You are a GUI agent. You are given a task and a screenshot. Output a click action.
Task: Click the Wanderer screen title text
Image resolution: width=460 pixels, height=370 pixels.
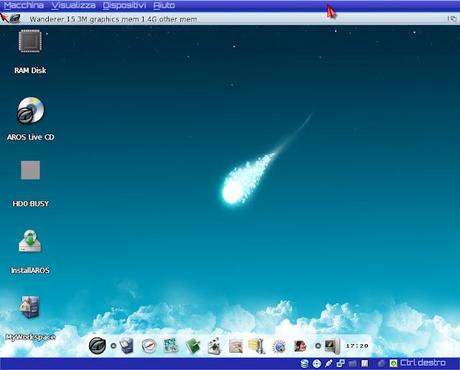point(113,19)
